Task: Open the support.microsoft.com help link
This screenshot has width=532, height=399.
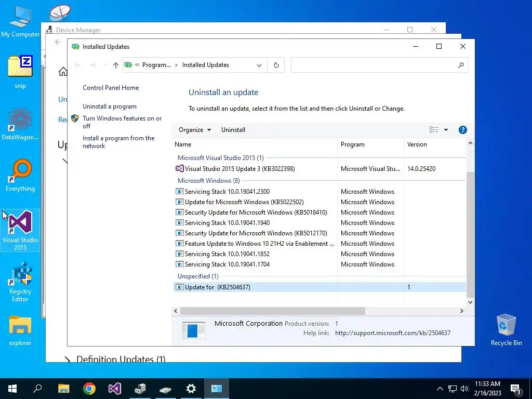Action: click(x=393, y=333)
